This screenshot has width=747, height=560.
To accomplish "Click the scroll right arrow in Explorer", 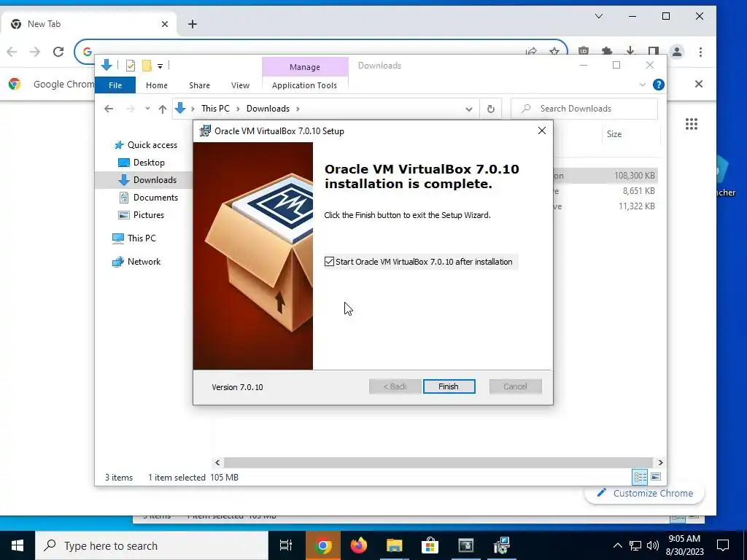I will tap(660, 462).
